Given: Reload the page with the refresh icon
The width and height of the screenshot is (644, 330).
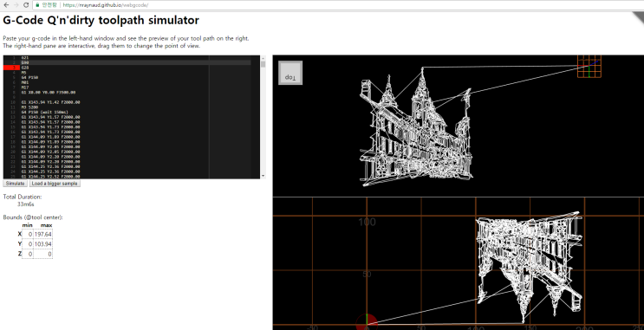Looking at the screenshot, I should (x=26, y=5).
